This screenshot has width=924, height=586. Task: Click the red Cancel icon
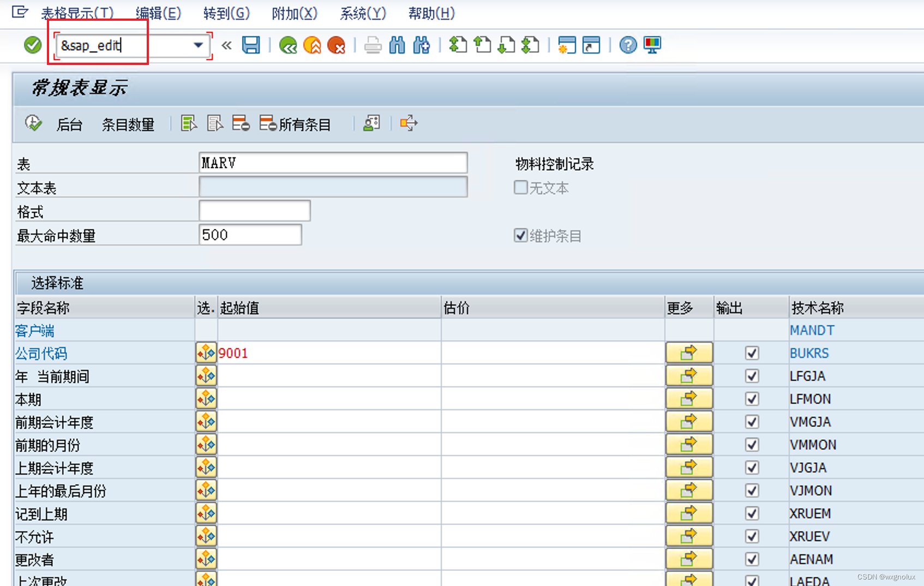tap(337, 45)
